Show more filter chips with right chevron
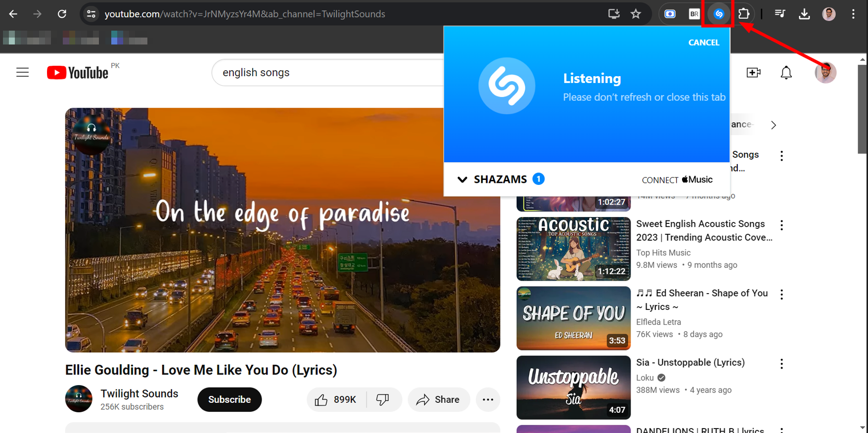This screenshot has width=868, height=433. tap(773, 125)
